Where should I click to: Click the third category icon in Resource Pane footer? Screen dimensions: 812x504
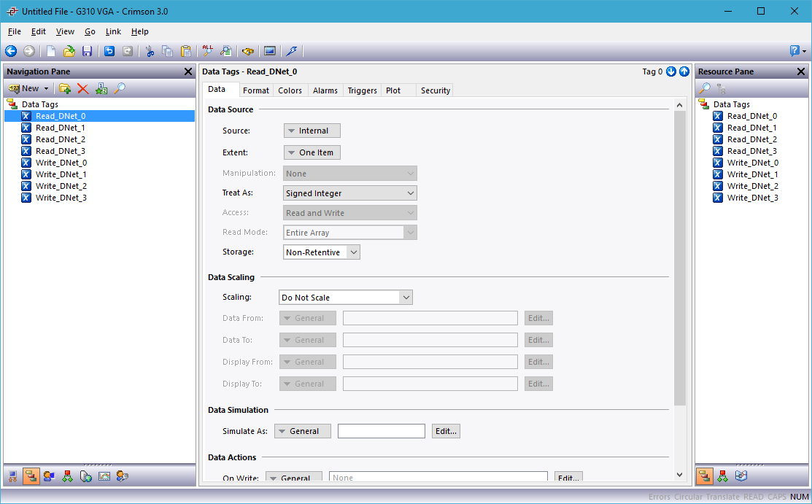tap(741, 476)
